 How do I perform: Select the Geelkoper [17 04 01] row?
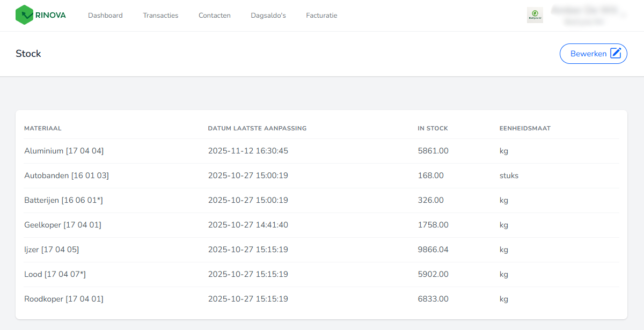[63, 225]
